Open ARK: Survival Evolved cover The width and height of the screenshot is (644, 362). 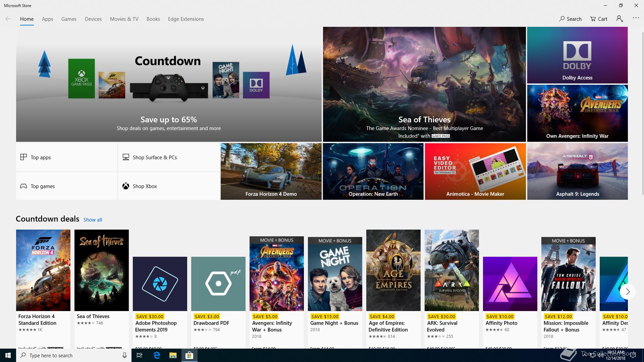click(452, 270)
